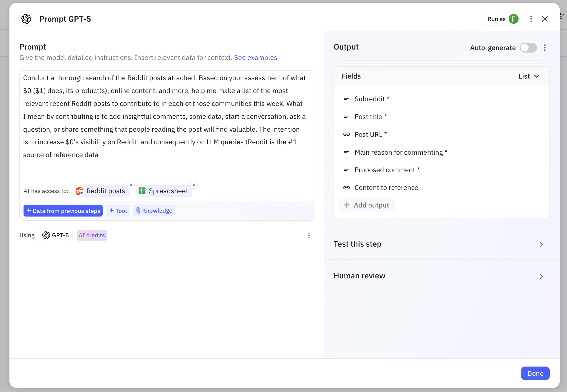Click the Reddit posts chip icon
Viewport: 567px width, 392px height.
click(80, 191)
